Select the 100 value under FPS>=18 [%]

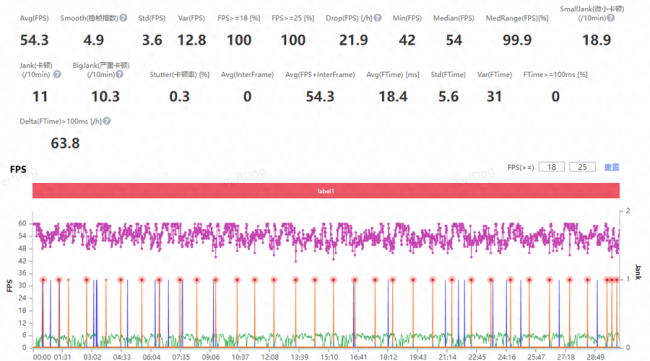[239, 40]
